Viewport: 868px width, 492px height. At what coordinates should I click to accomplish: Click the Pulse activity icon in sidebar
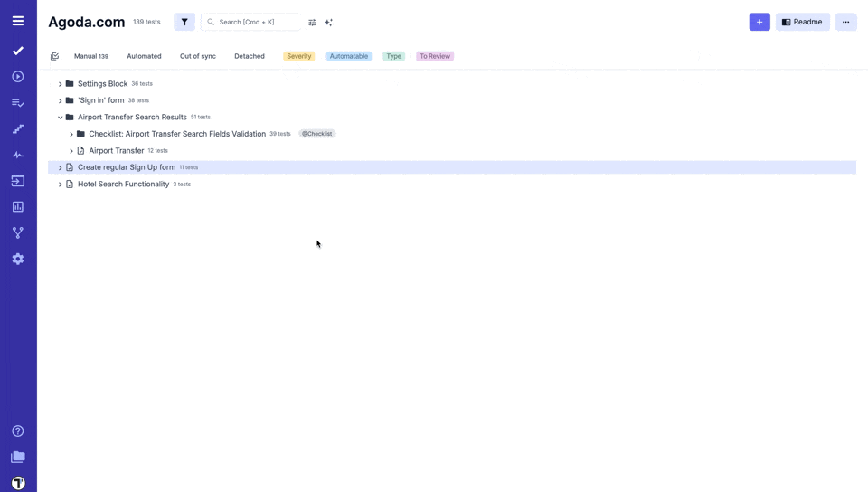(18, 155)
